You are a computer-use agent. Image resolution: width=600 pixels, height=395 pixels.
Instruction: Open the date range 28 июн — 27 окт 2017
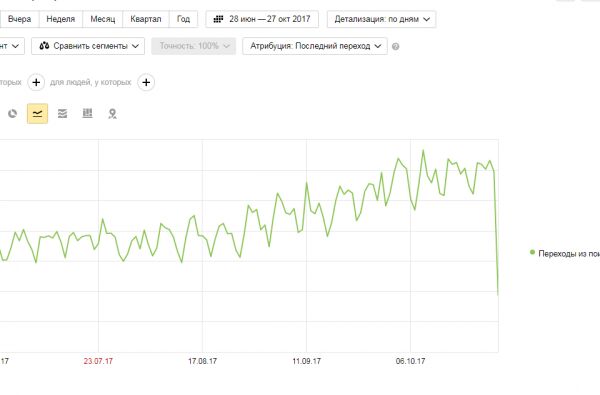click(x=262, y=19)
